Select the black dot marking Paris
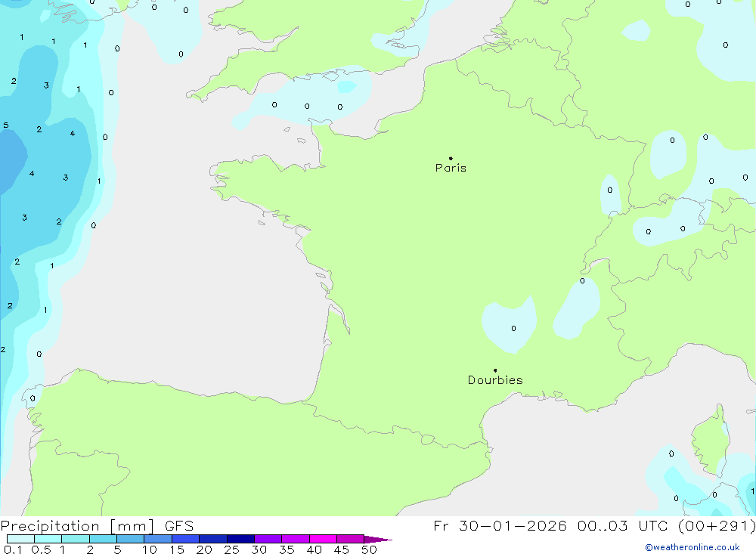 click(x=451, y=158)
